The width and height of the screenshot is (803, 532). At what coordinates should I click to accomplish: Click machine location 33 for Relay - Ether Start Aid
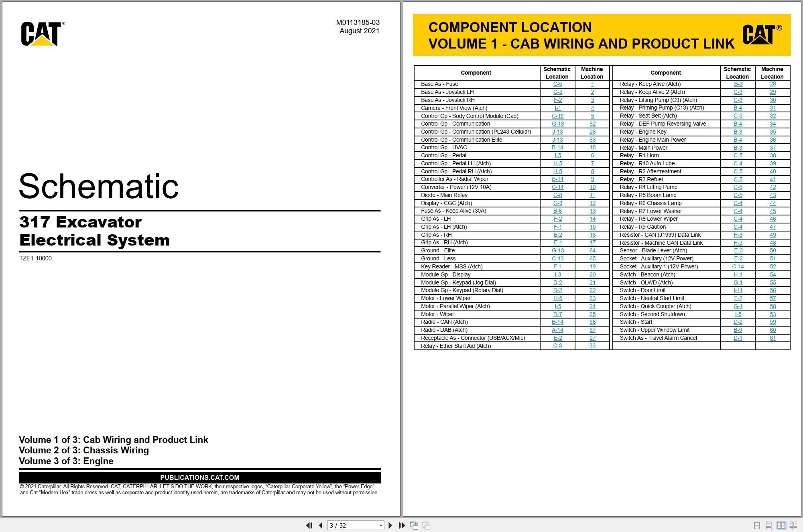click(592, 346)
